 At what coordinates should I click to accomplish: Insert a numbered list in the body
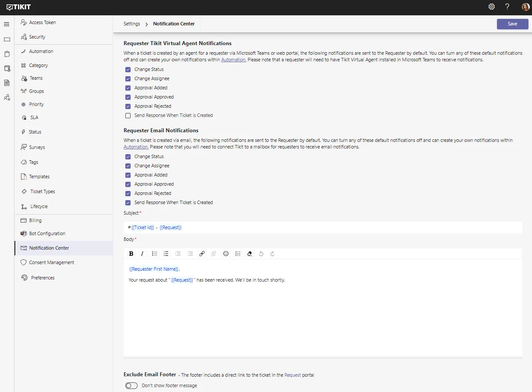click(x=166, y=254)
